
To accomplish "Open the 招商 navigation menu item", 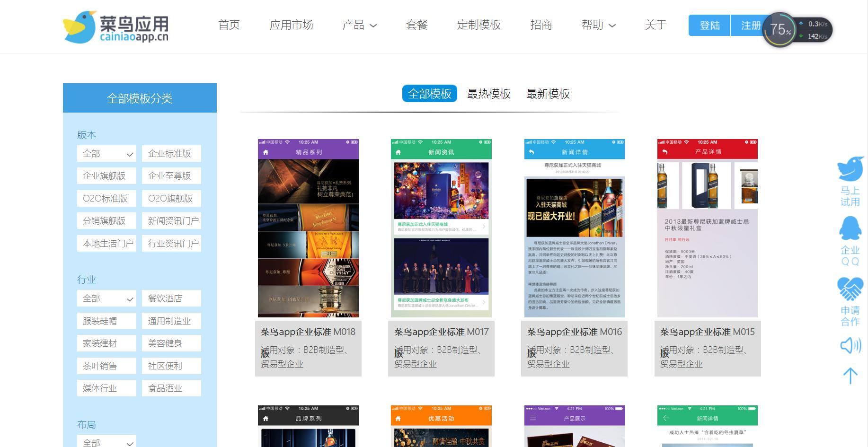I will coord(542,26).
